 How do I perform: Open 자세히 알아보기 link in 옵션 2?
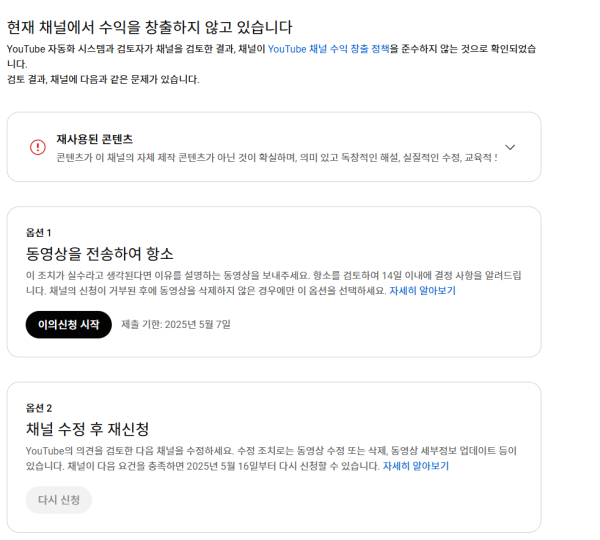point(416,466)
